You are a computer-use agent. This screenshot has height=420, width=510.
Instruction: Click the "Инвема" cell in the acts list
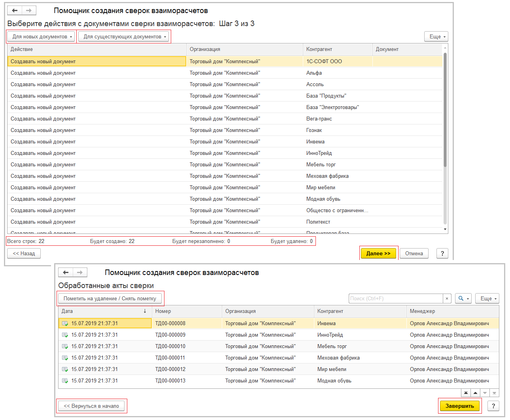click(x=360, y=324)
